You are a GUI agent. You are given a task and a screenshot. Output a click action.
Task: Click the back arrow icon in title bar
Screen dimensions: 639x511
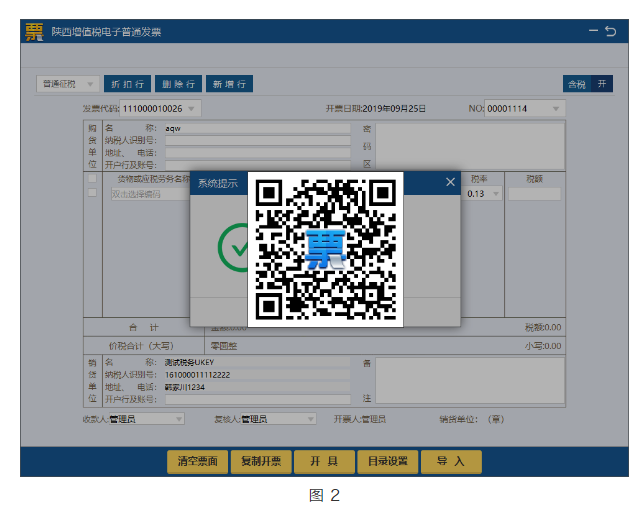click(610, 31)
